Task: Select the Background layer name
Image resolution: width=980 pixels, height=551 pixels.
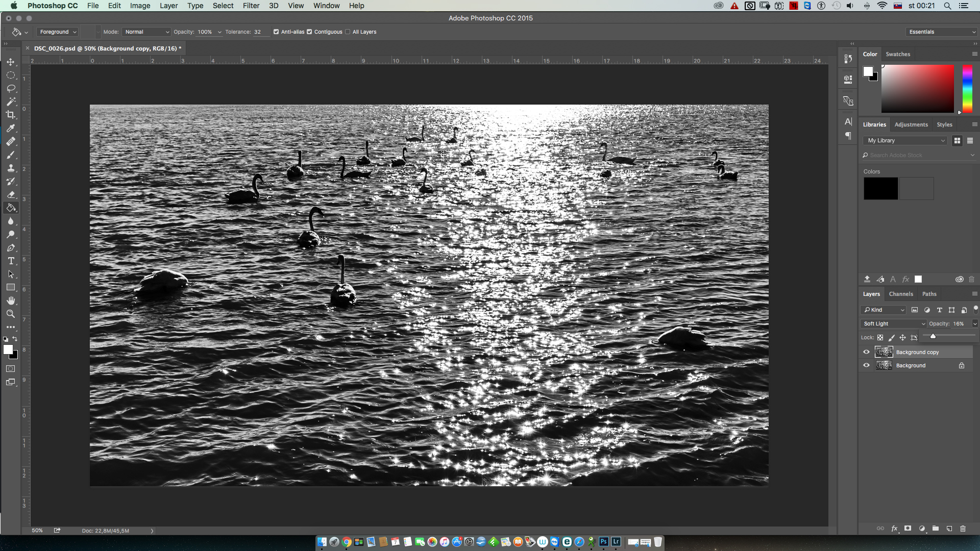Action: (910, 365)
